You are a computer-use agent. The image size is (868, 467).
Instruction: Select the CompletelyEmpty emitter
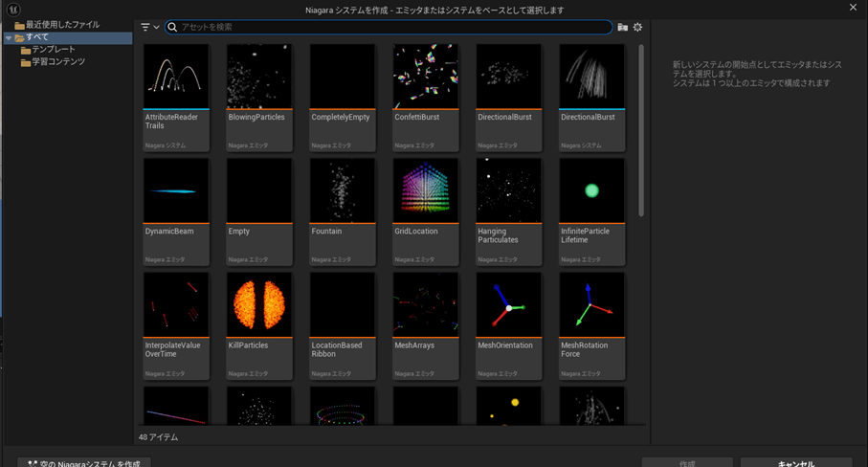[x=342, y=97]
